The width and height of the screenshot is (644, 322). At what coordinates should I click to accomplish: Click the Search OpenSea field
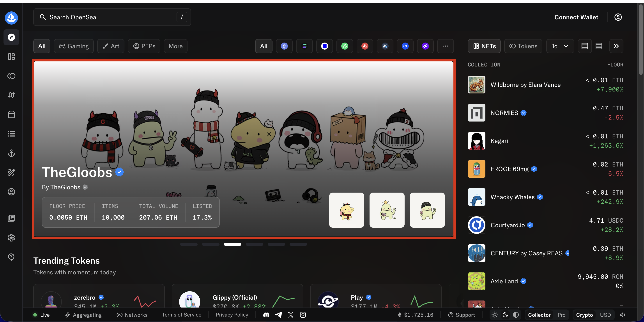(x=112, y=17)
